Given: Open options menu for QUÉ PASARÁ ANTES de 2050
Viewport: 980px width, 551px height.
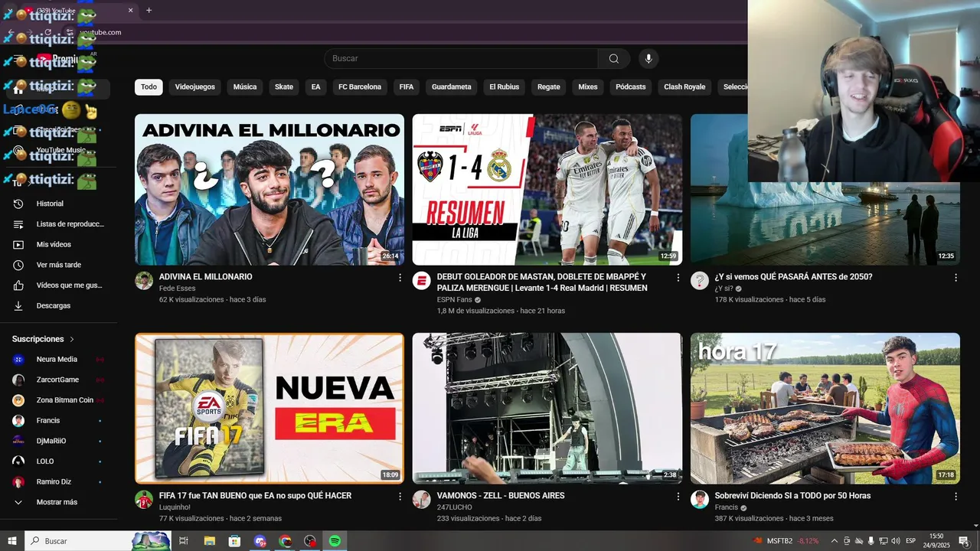Looking at the screenshot, I should [955, 278].
